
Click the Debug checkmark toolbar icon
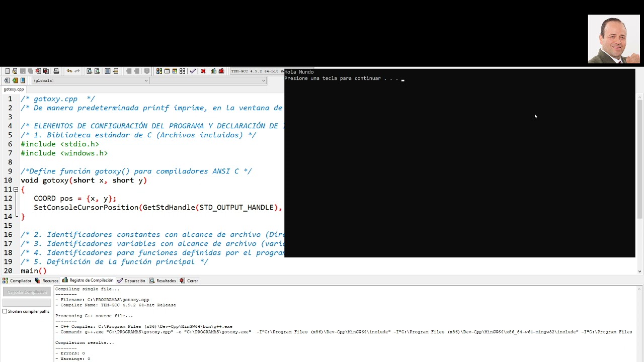pyautogui.click(x=193, y=71)
